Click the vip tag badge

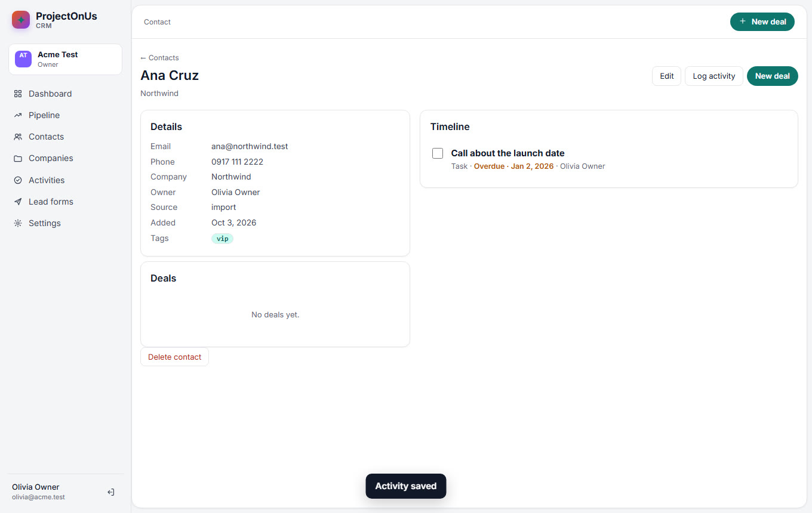(222, 239)
